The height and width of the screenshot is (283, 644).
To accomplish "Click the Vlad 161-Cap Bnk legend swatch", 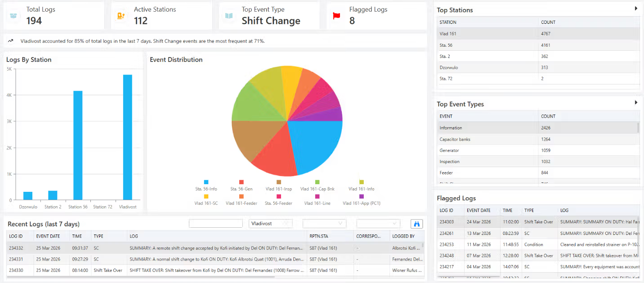I will [318, 182].
